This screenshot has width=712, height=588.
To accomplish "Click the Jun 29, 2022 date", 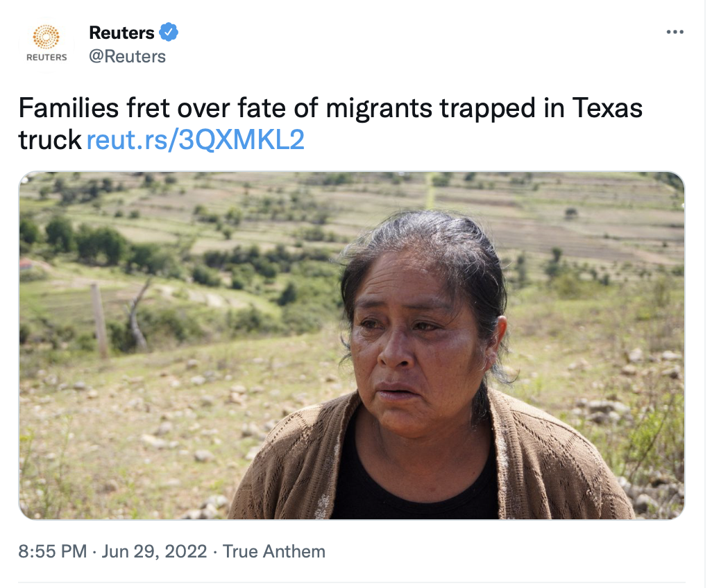I will pyautogui.click(x=154, y=552).
